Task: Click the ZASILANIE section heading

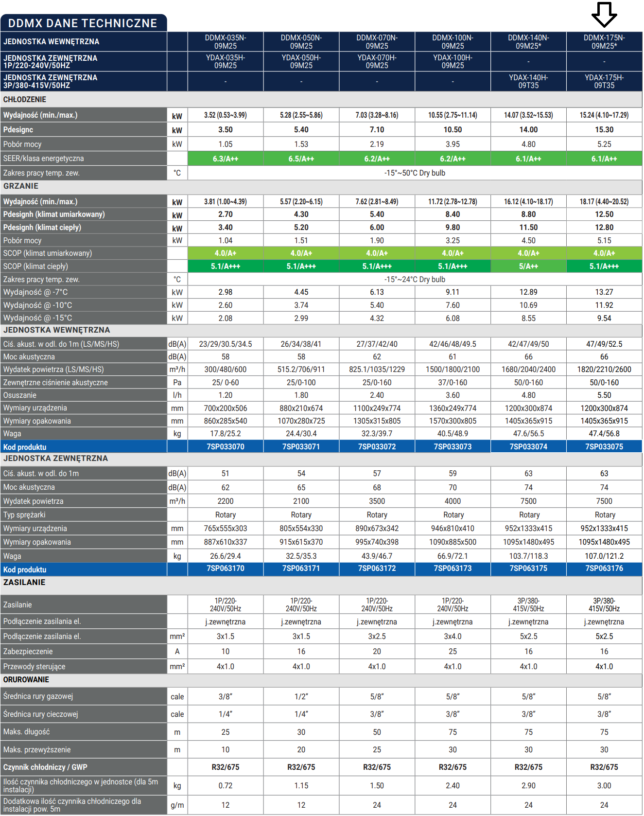Action: coord(24,582)
